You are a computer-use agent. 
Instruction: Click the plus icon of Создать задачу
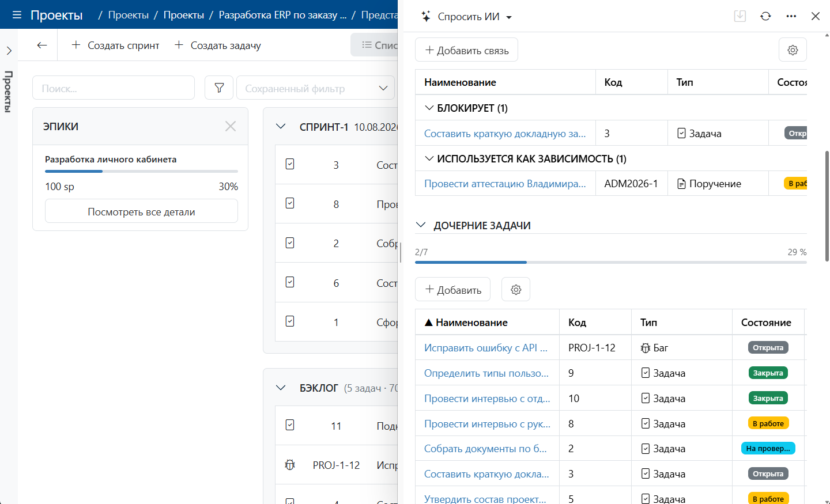click(179, 45)
